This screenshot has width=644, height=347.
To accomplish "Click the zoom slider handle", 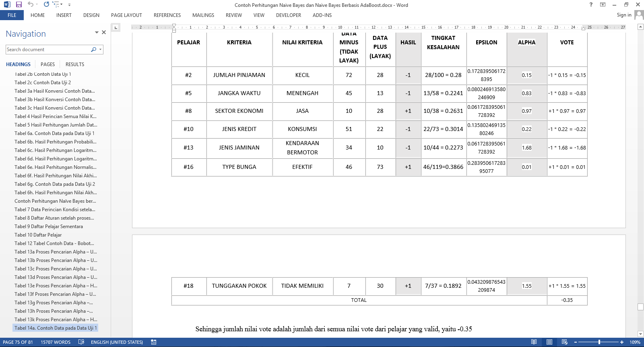I will coord(599,342).
